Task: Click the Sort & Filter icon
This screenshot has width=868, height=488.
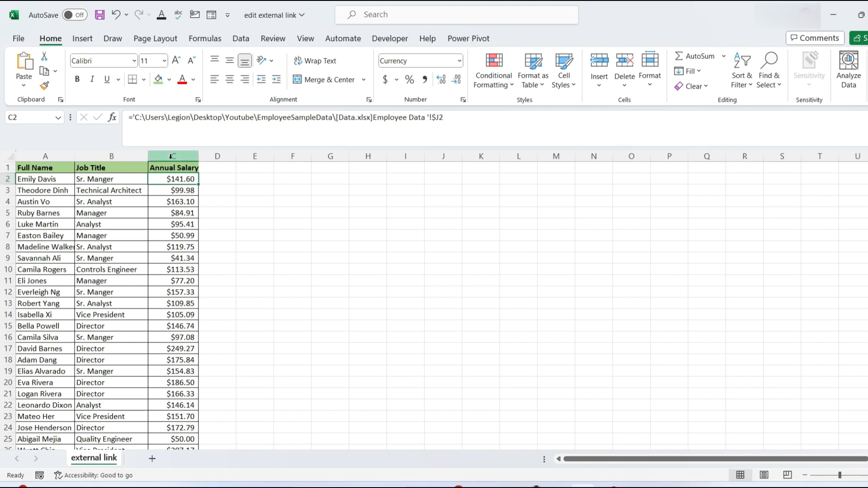Action: tap(742, 61)
